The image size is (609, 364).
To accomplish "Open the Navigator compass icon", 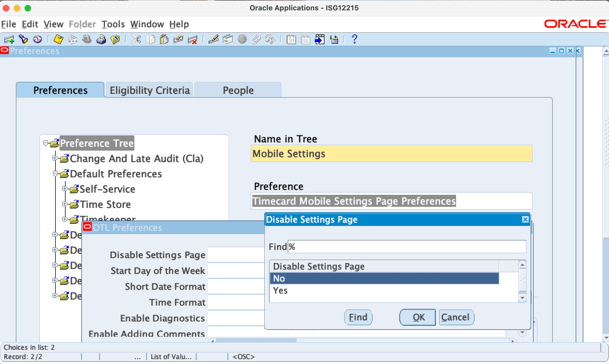I will (37, 40).
